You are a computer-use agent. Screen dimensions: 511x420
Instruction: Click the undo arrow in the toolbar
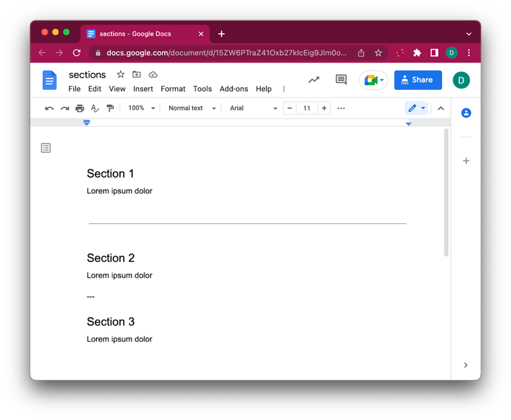(x=49, y=108)
